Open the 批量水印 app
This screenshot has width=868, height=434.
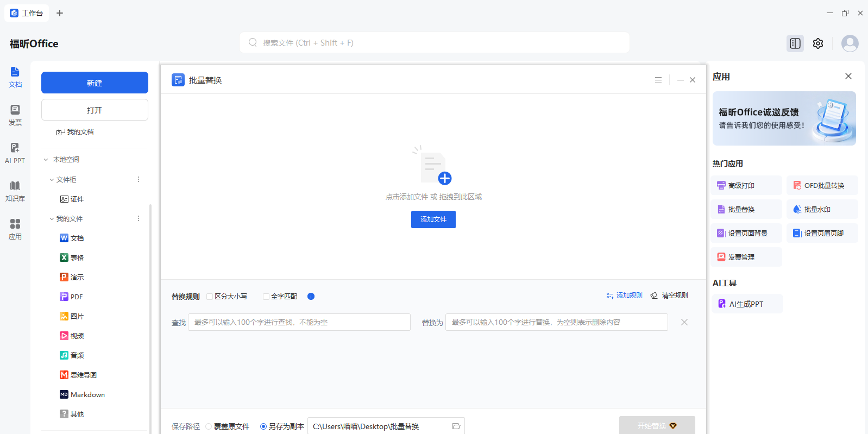pyautogui.click(x=822, y=209)
